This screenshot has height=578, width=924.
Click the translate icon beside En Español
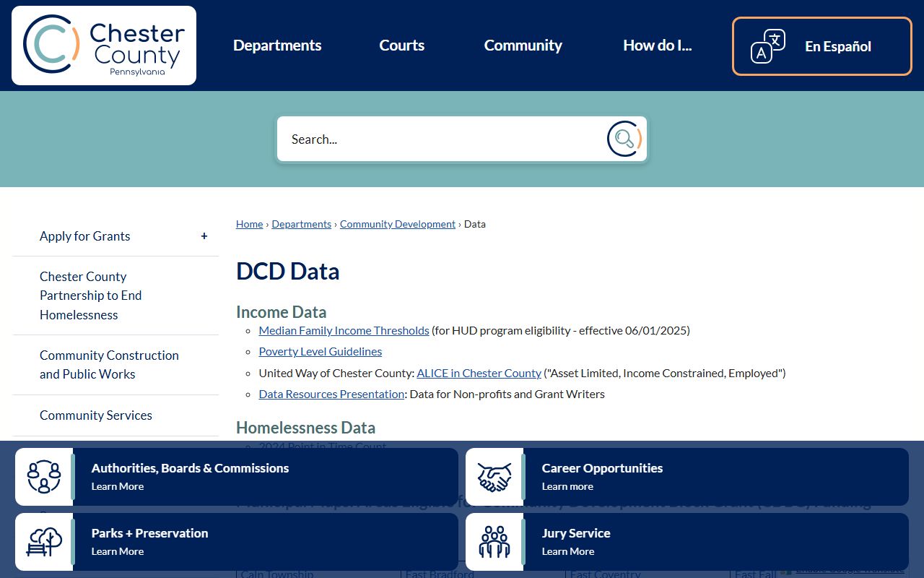tap(767, 46)
